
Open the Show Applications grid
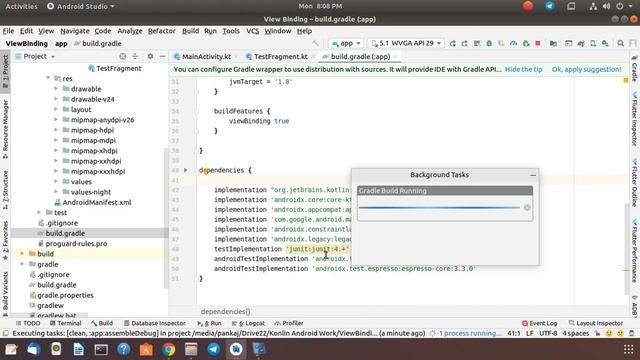(629, 349)
